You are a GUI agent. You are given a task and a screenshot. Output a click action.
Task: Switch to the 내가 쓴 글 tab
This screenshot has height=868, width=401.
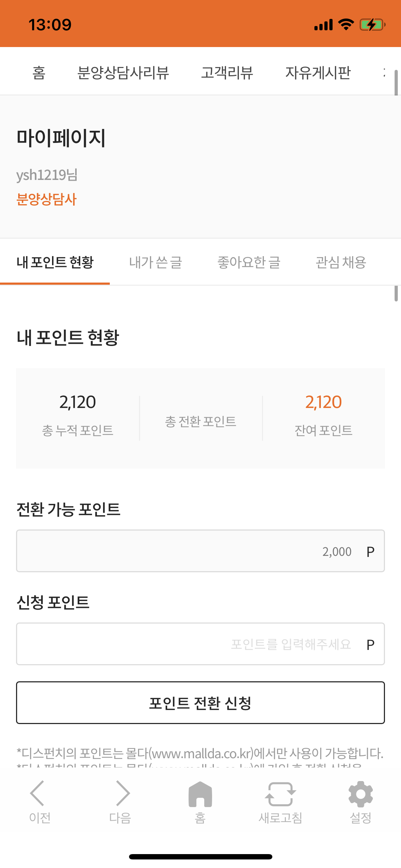[155, 262]
